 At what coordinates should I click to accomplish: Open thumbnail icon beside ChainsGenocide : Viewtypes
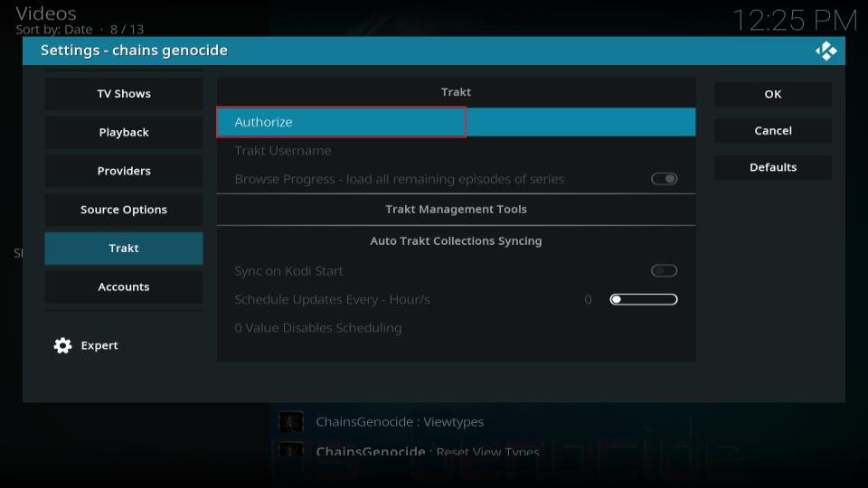290,422
